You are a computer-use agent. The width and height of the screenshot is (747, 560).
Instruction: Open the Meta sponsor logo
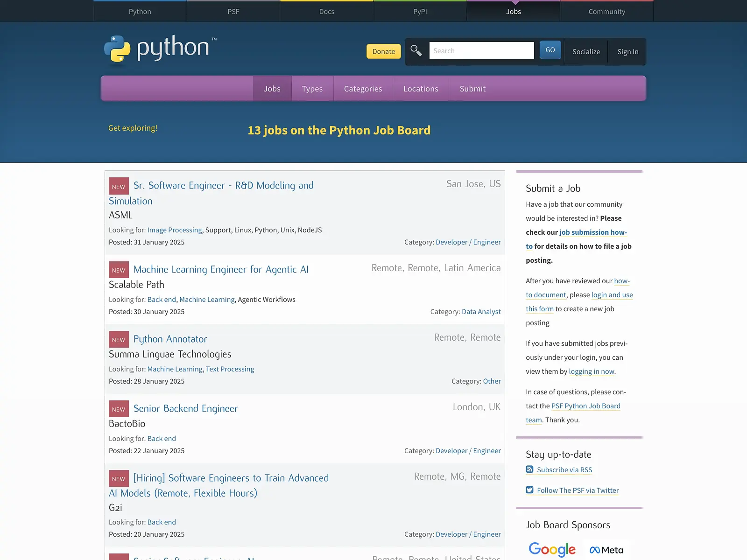[x=606, y=550]
